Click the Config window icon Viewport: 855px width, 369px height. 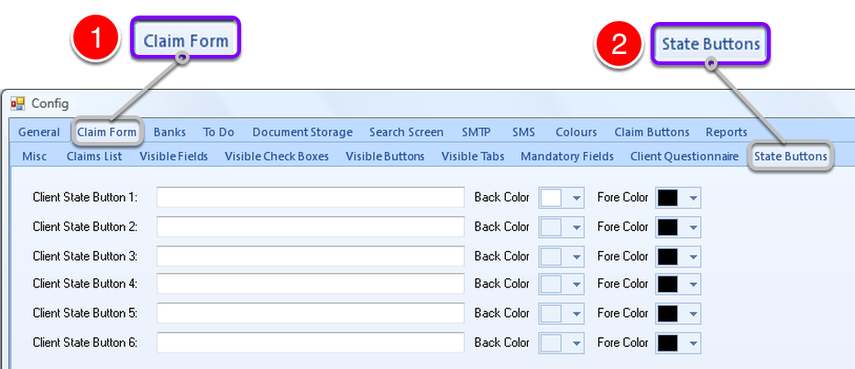point(18,103)
